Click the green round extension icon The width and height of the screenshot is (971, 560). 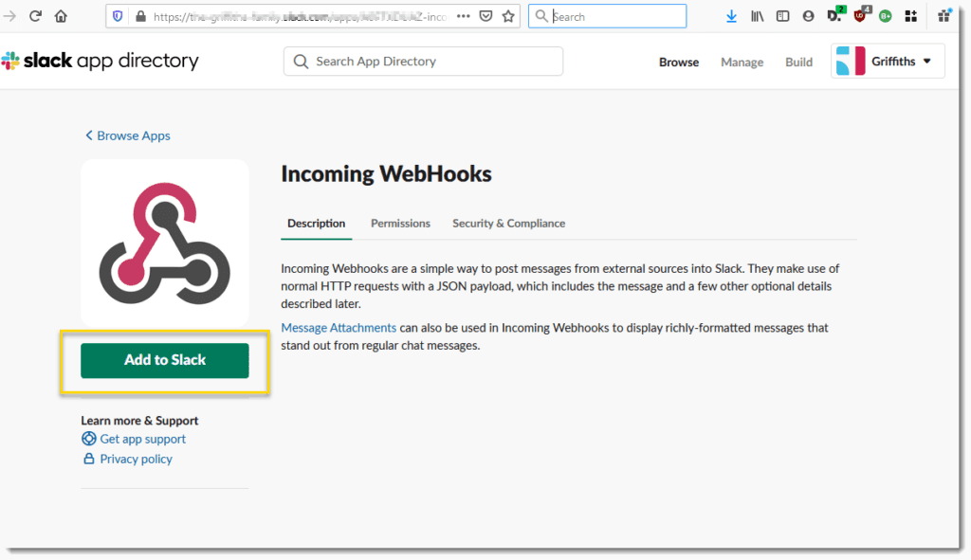pyautogui.click(x=886, y=16)
